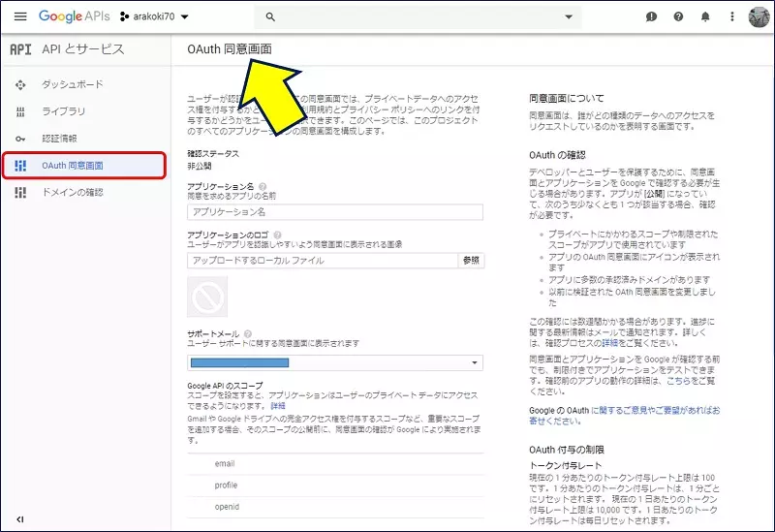Click the key icon for credentials

click(x=20, y=139)
